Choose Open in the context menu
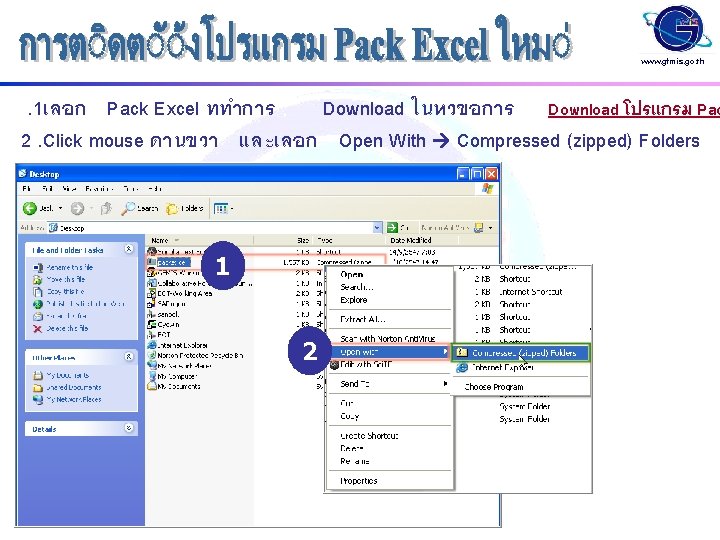 tap(390, 274)
